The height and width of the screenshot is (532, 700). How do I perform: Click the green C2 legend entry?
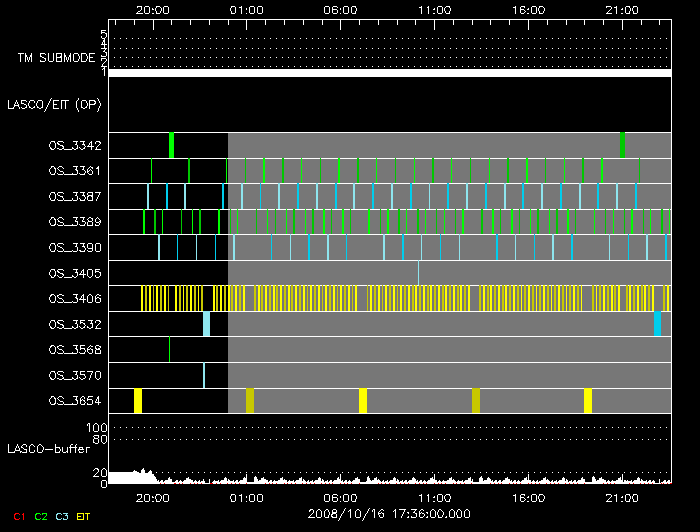[41, 516]
